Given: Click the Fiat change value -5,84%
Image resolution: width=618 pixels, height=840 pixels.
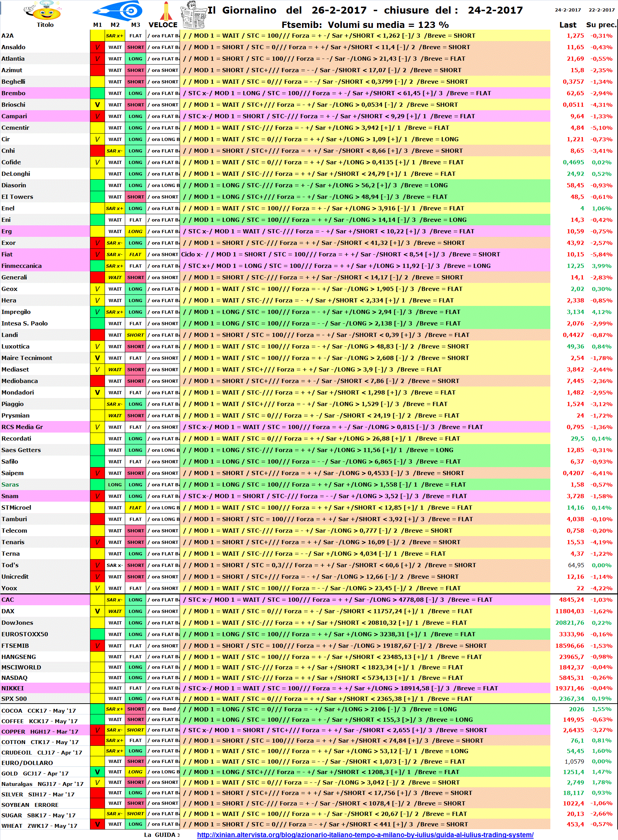Looking at the screenshot, I should coord(601,254).
